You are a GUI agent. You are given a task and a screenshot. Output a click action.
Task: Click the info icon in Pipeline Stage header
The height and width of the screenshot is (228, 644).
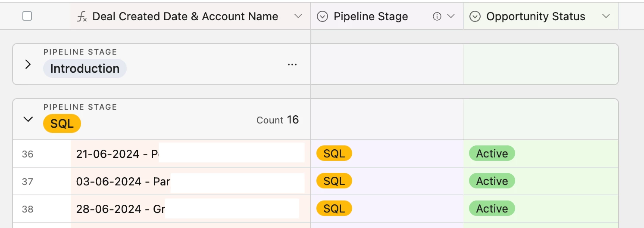pos(437,17)
